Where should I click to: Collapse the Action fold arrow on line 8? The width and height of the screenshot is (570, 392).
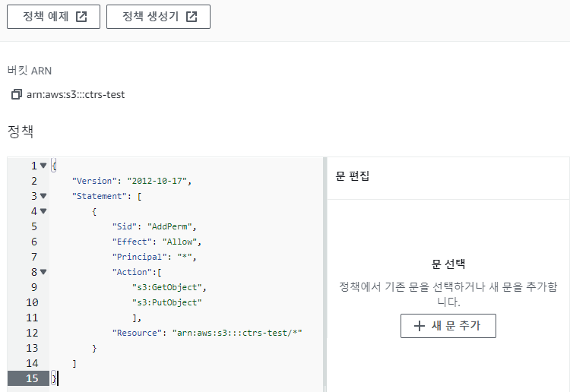click(x=43, y=272)
